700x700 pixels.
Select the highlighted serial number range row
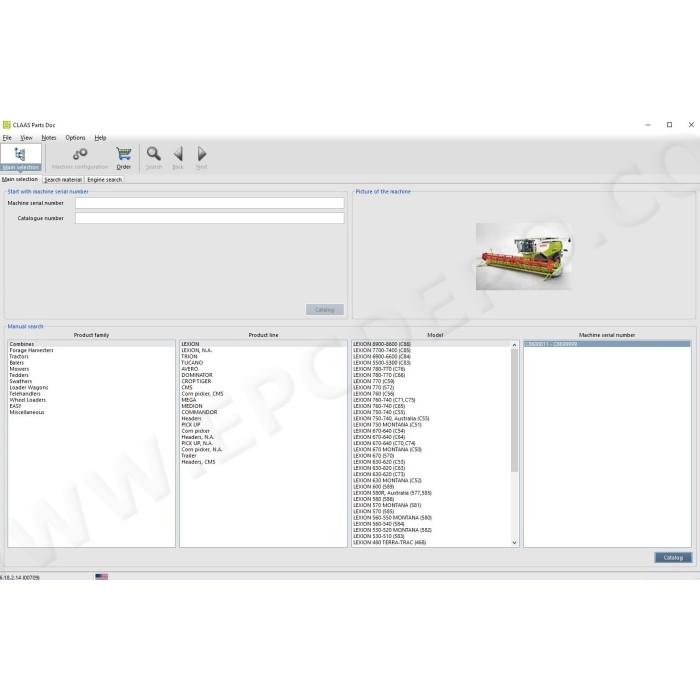pos(607,344)
